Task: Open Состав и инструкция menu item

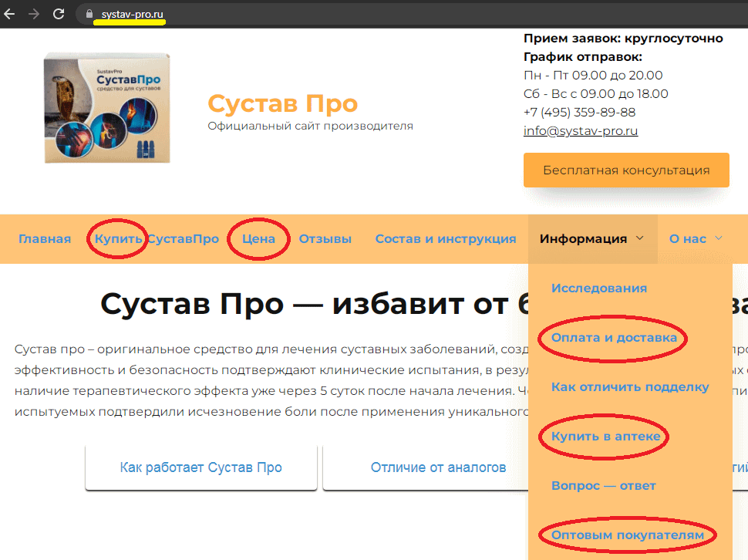Action: [446, 238]
